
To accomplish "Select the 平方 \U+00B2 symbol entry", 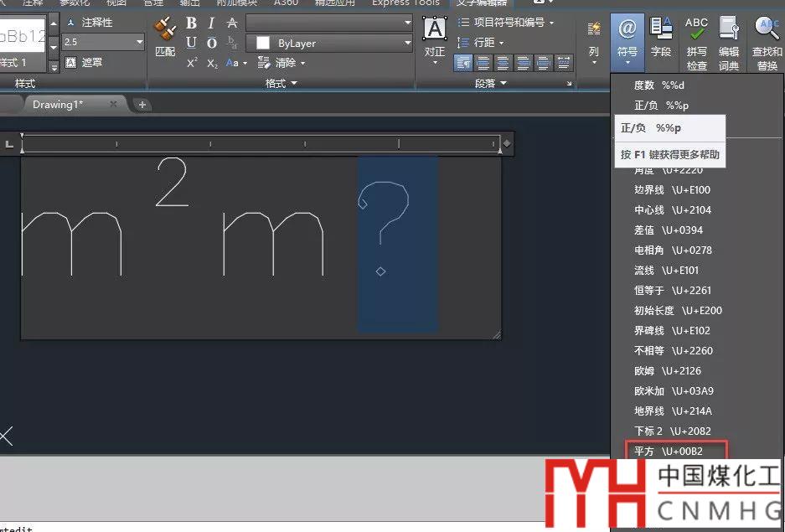I will click(667, 451).
